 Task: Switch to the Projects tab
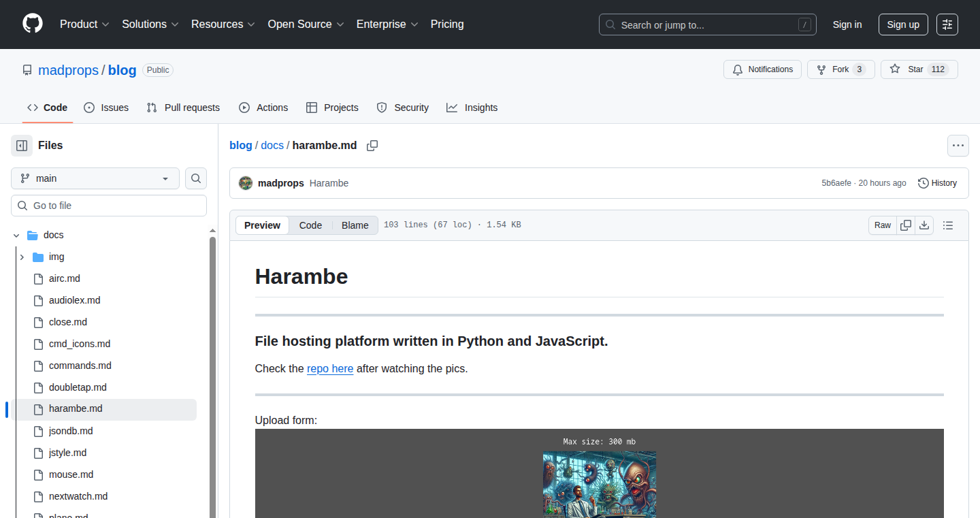[332, 108]
